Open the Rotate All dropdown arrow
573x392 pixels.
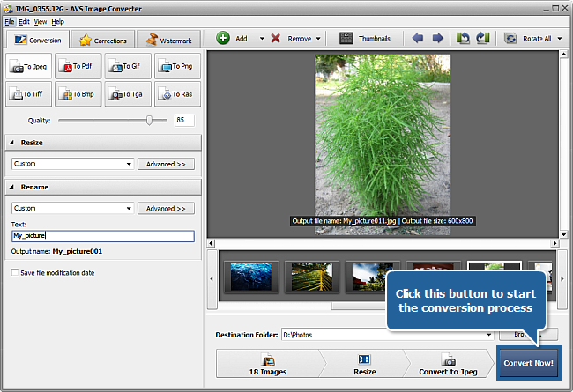(560, 39)
